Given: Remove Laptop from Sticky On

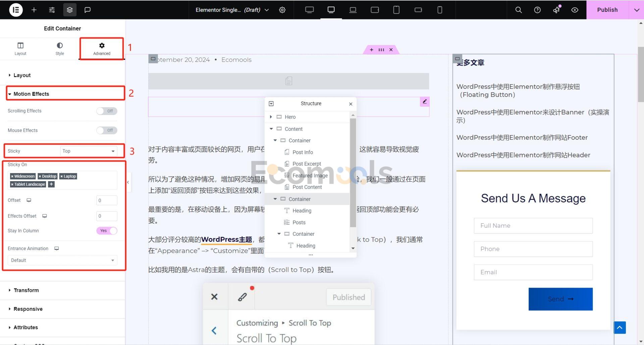Looking at the screenshot, I should [x=61, y=176].
